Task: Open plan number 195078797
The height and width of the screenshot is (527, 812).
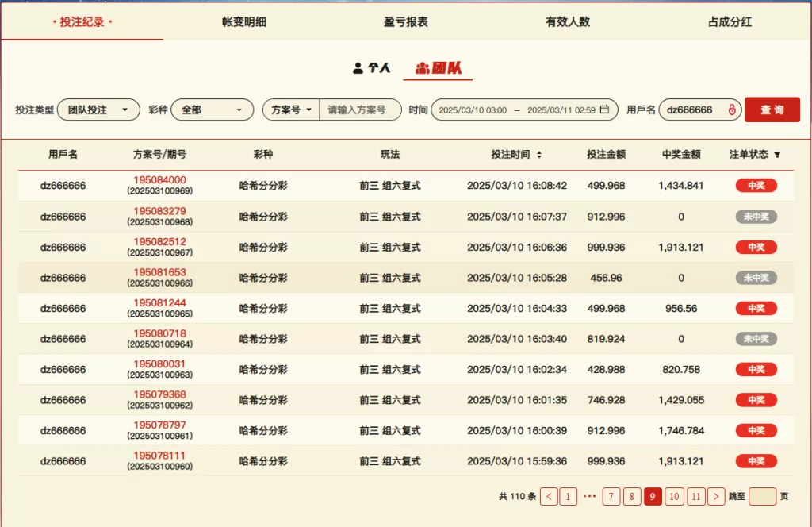Action: point(159,425)
